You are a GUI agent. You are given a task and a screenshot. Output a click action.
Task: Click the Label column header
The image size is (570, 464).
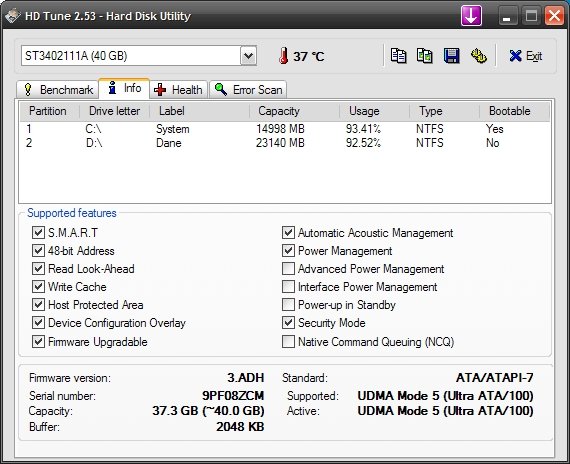click(200, 111)
